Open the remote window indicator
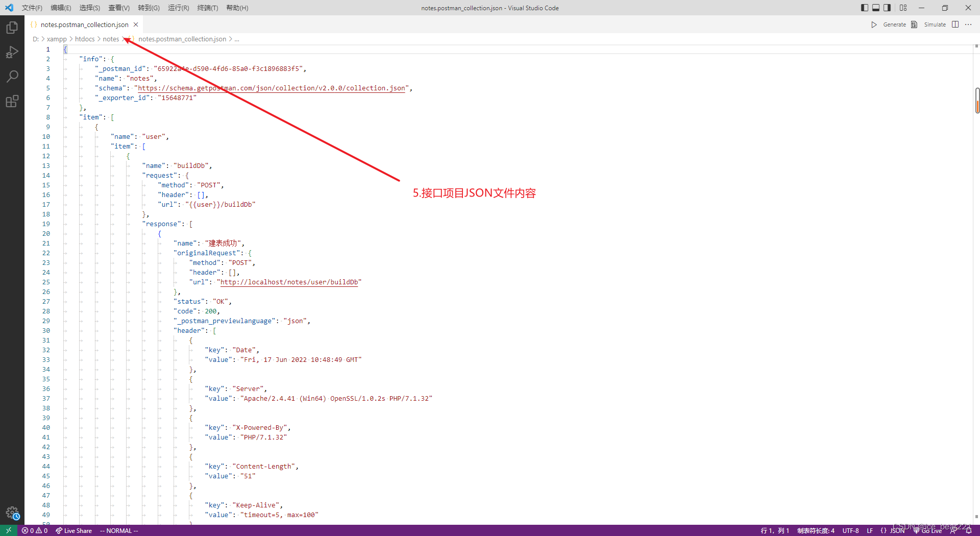Viewport: 980px width, 536px height. 9,530
